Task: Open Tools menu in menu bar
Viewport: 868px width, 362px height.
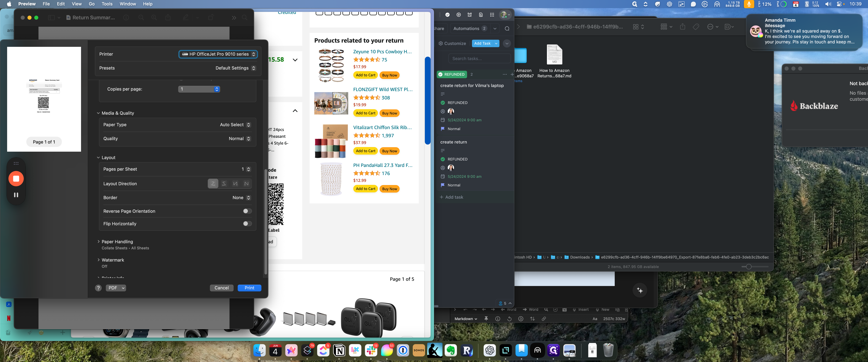Action: point(107,4)
